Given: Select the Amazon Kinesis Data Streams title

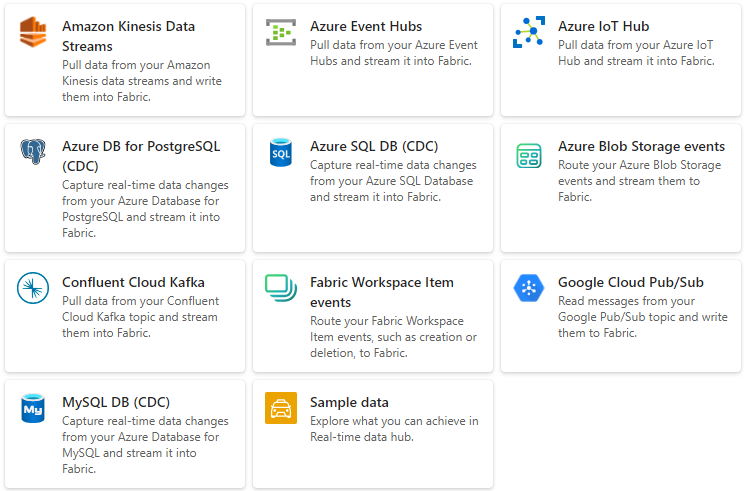Looking at the screenshot, I should pos(128,36).
